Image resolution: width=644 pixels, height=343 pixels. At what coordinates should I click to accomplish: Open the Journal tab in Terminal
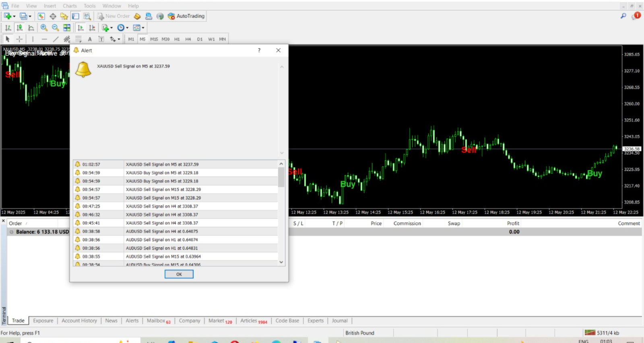[340, 321]
